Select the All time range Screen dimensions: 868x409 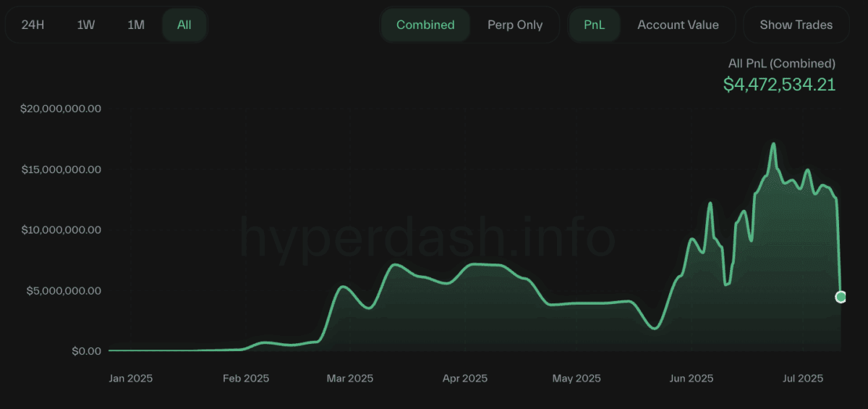pos(184,25)
